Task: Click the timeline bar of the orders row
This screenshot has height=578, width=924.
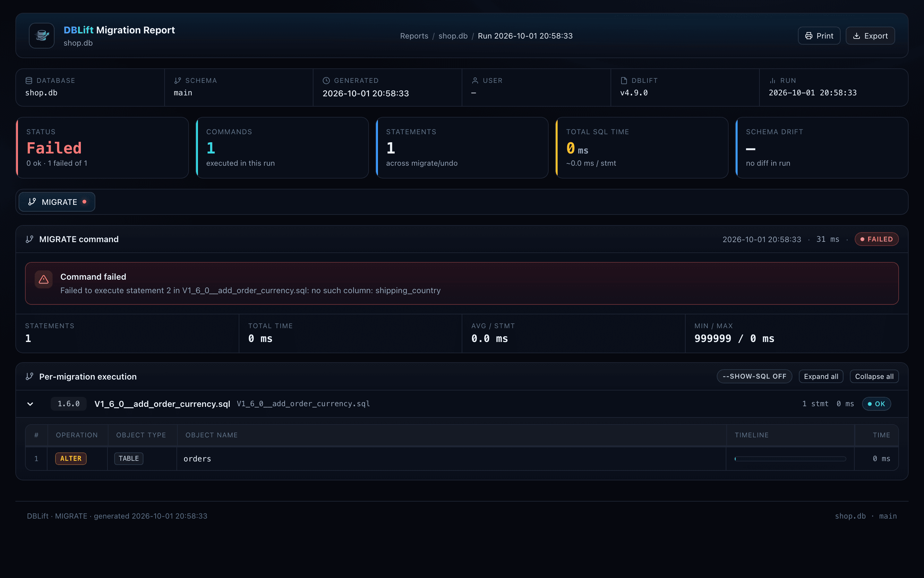Action: coord(790,458)
